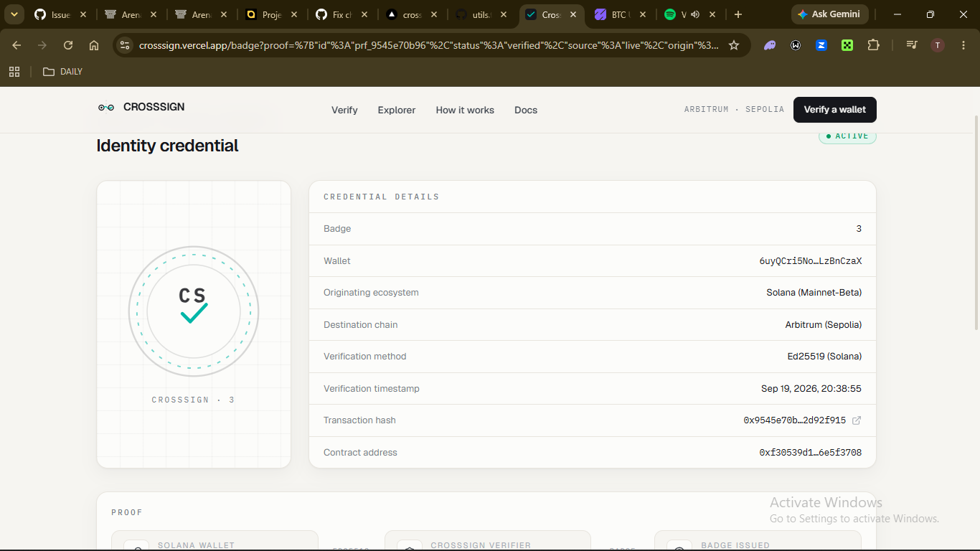Image resolution: width=980 pixels, height=551 pixels.
Task: Close the active CrossSign tab
Action: point(573,14)
